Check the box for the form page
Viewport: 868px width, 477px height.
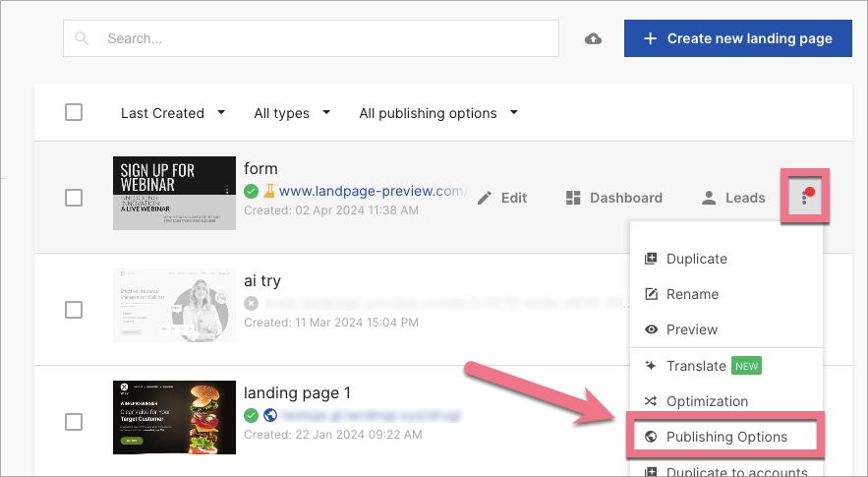pyautogui.click(x=74, y=197)
